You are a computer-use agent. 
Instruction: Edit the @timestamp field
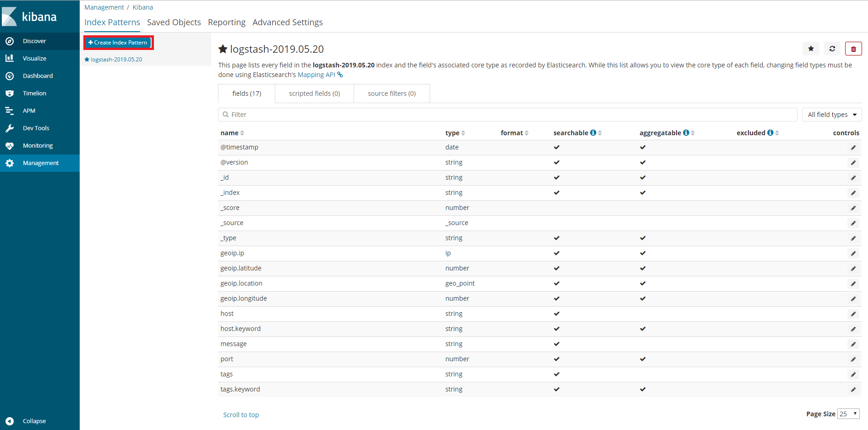[853, 148]
